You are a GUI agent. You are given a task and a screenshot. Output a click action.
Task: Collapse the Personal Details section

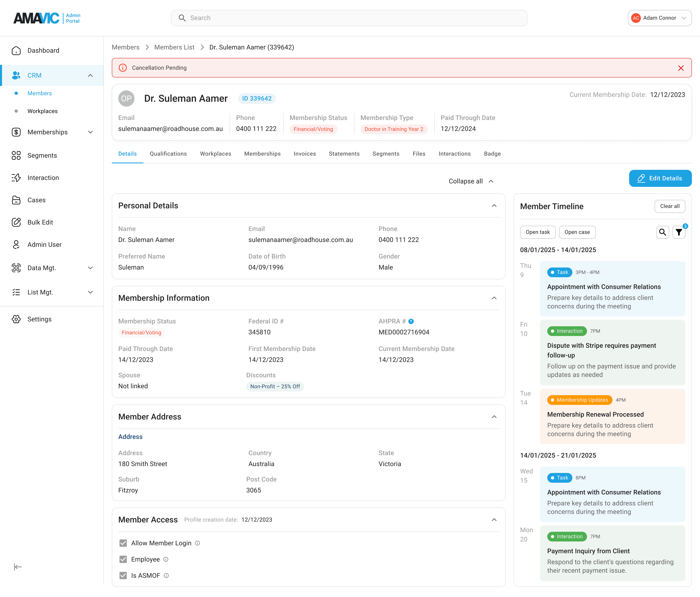494,205
